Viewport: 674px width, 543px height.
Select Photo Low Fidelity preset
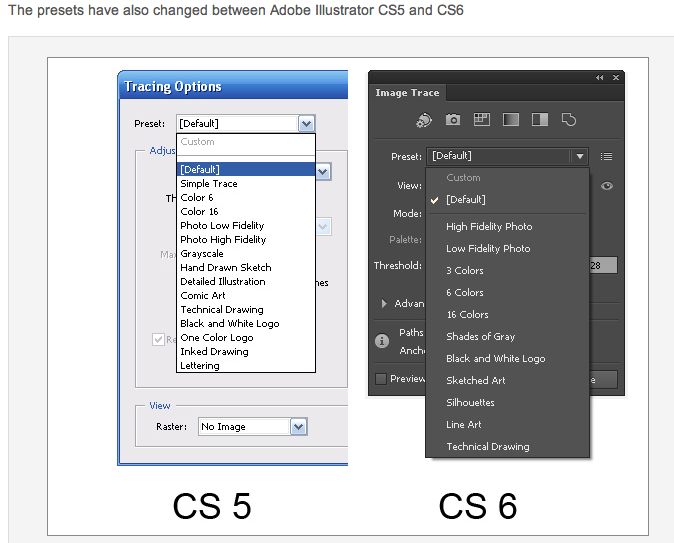(246, 226)
